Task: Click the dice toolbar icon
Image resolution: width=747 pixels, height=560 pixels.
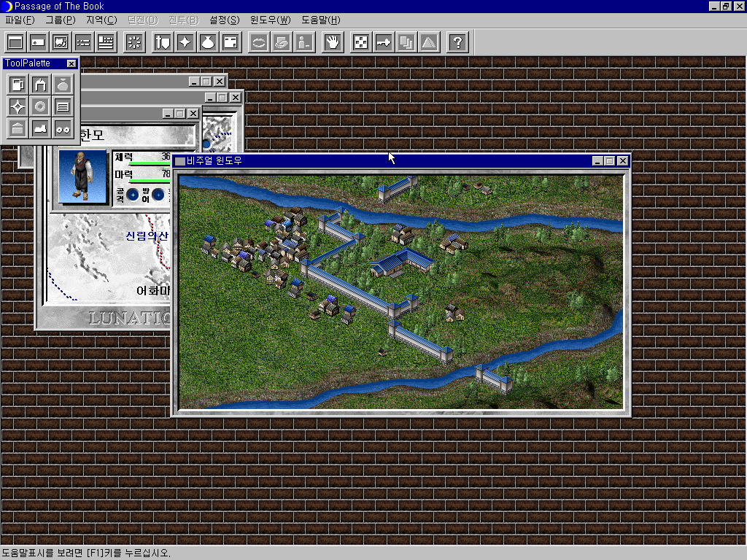Action: 361,42
